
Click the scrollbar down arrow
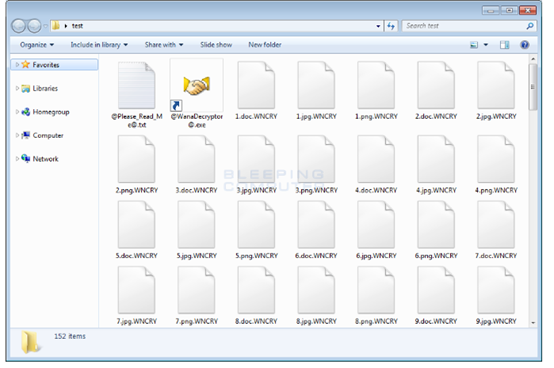click(533, 322)
